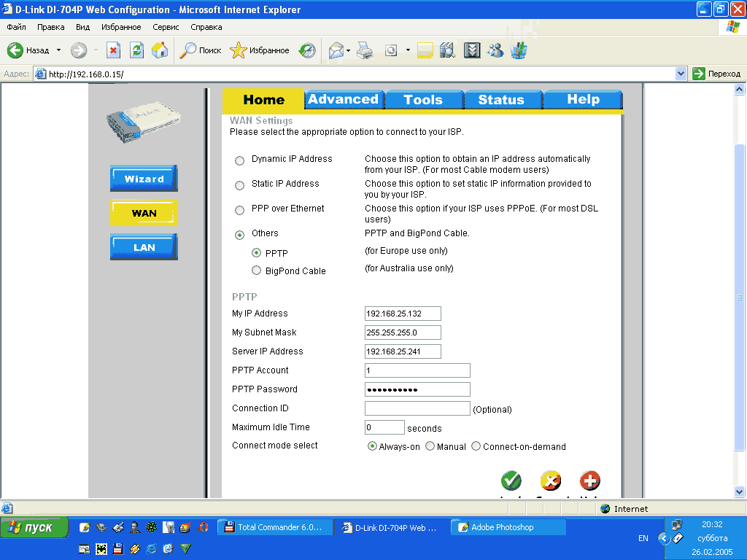Image resolution: width=747 pixels, height=560 pixels.
Task: Open Messenger people icon in toolbar
Action: click(495, 50)
